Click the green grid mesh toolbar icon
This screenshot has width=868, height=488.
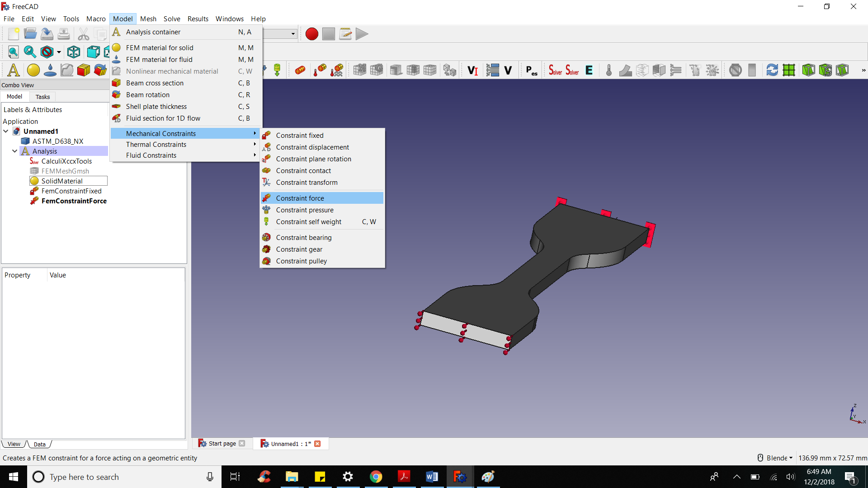[x=789, y=70]
